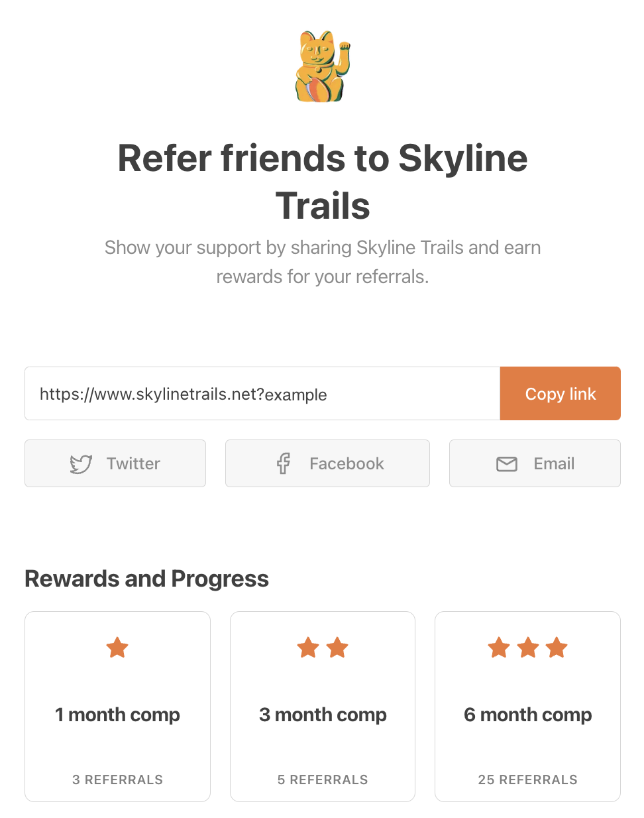Image resolution: width=644 pixels, height=818 pixels.
Task: Select the referral link URL field
Action: click(x=262, y=393)
